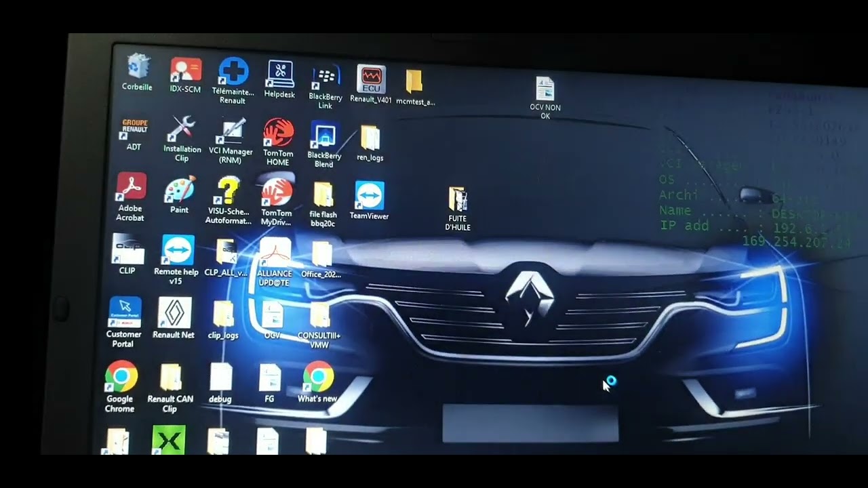Click the What's new Chrome shortcut

tap(318, 382)
